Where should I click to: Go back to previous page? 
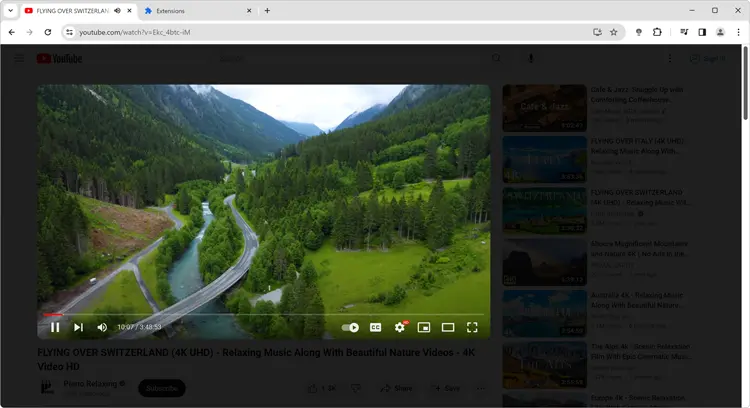coord(11,32)
